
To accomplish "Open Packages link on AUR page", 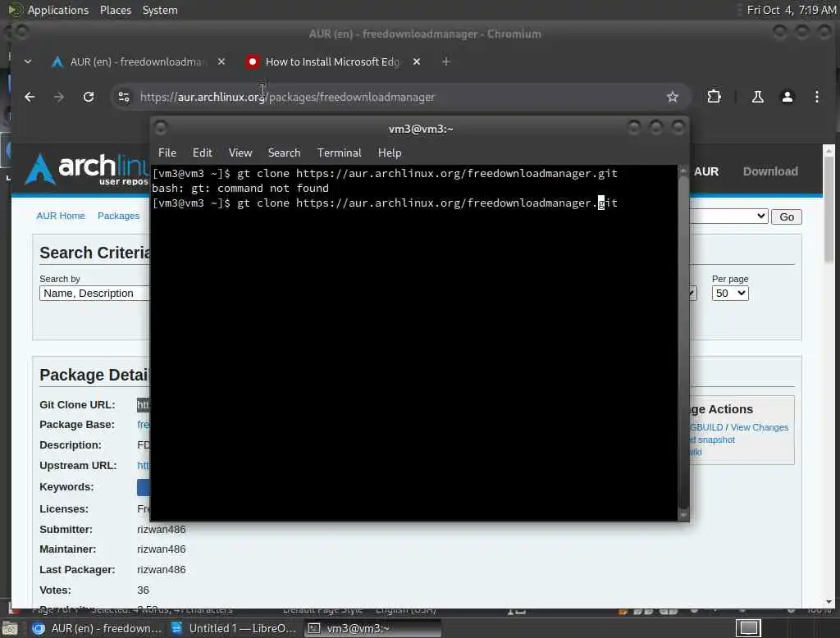I will point(118,216).
